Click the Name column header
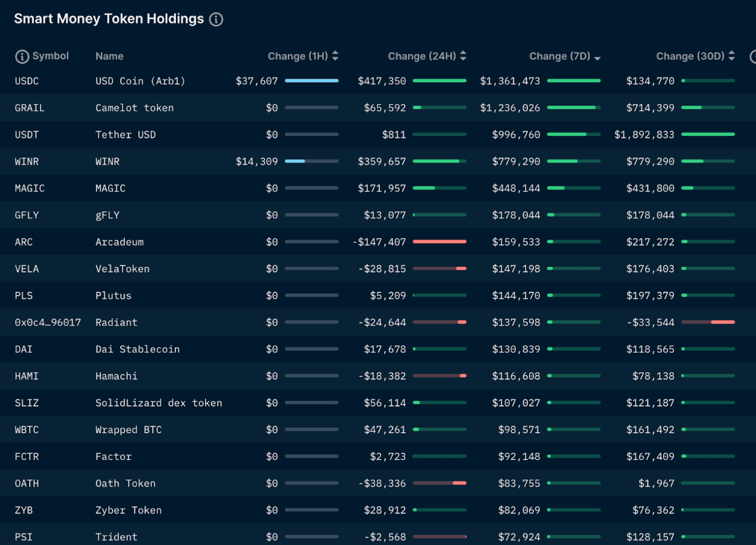Image resolution: width=756 pixels, height=545 pixels. click(x=109, y=56)
